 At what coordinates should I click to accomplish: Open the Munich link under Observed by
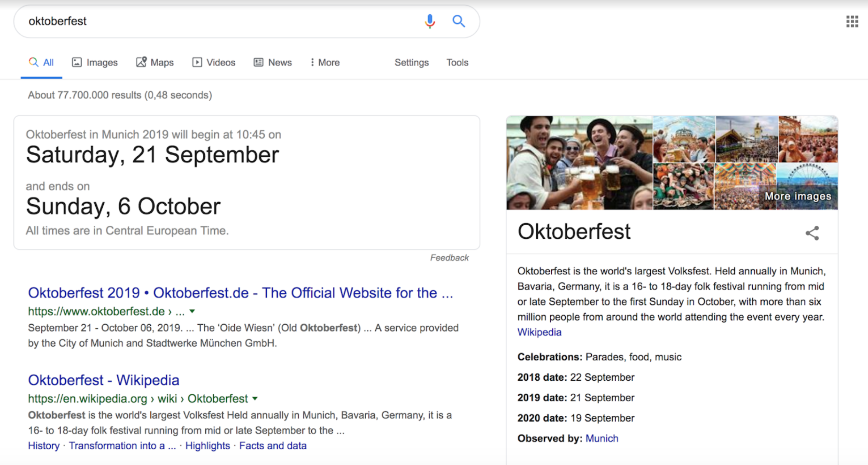tap(602, 438)
